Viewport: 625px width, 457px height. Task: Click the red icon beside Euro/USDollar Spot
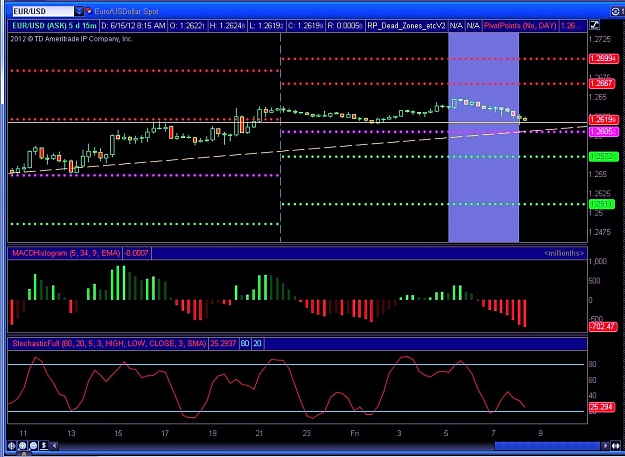click(x=88, y=11)
